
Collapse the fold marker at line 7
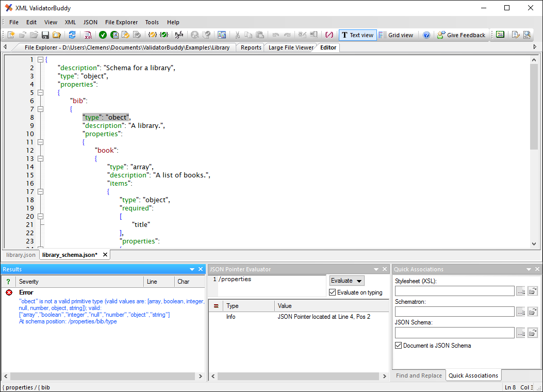[x=41, y=109]
